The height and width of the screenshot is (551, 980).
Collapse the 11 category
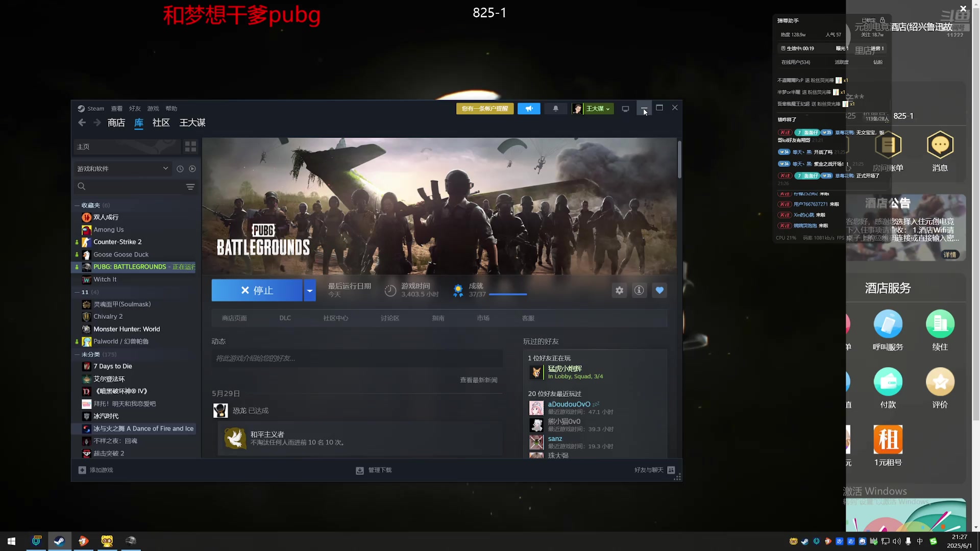pyautogui.click(x=77, y=292)
